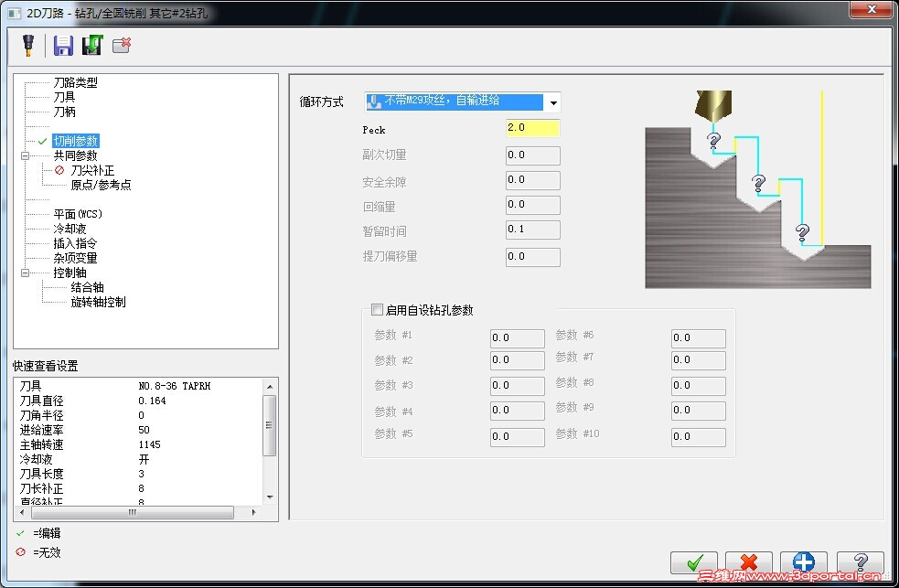Click the tool library drill icon in toolbar
Screen dimensions: 899x588
click(28, 46)
